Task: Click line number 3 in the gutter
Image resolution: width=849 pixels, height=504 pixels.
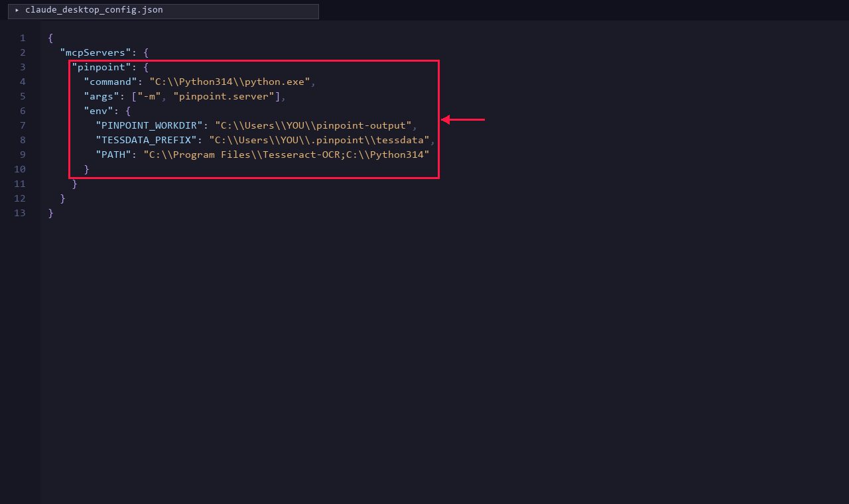Action: click(x=22, y=67)
